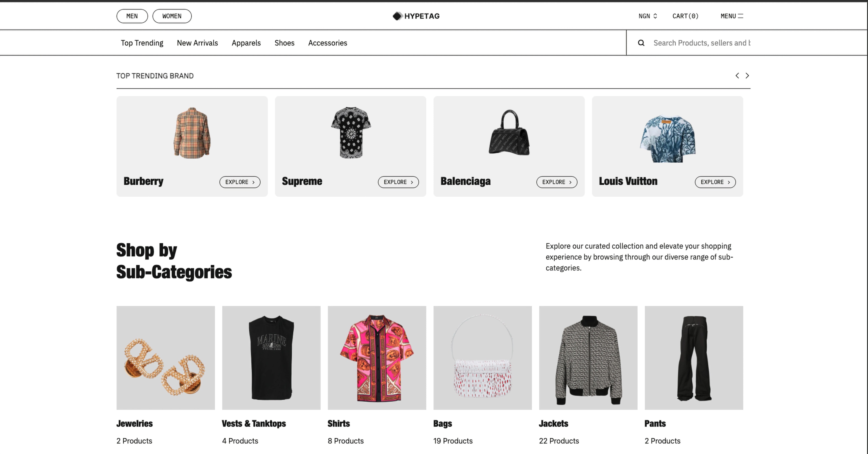Open the Apparels category menu
The height and width of the screenshot is (454, 868).
click(246, 43)
